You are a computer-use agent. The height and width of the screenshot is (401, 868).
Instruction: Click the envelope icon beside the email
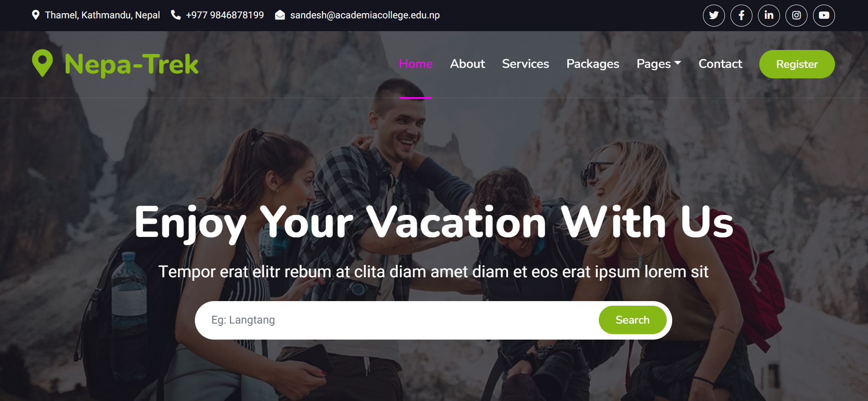coord(280,15)
